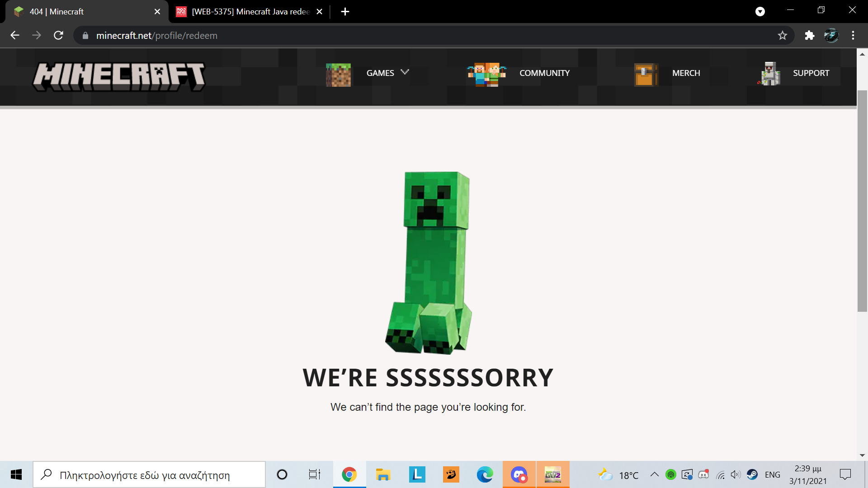Click the iron golem Support icon
Screen dimensions: 868x488
click(x=769, y=74)
